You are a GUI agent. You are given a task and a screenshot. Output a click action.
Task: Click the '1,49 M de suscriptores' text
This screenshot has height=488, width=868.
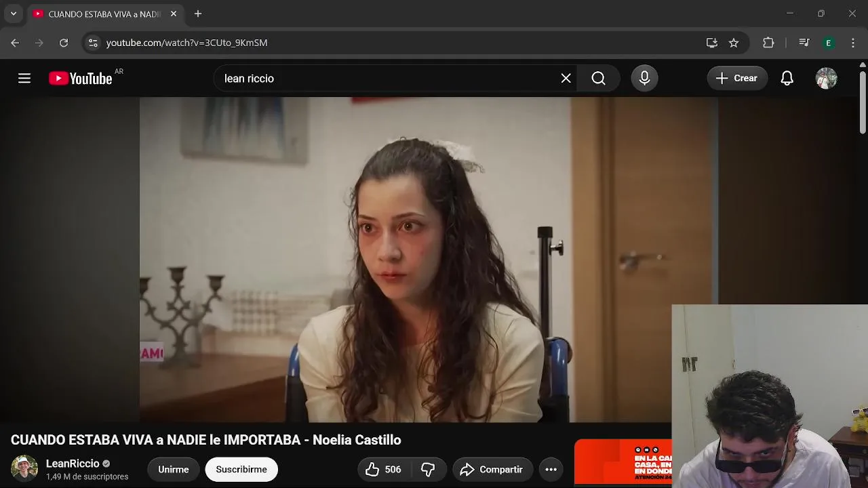coord(87,476)
